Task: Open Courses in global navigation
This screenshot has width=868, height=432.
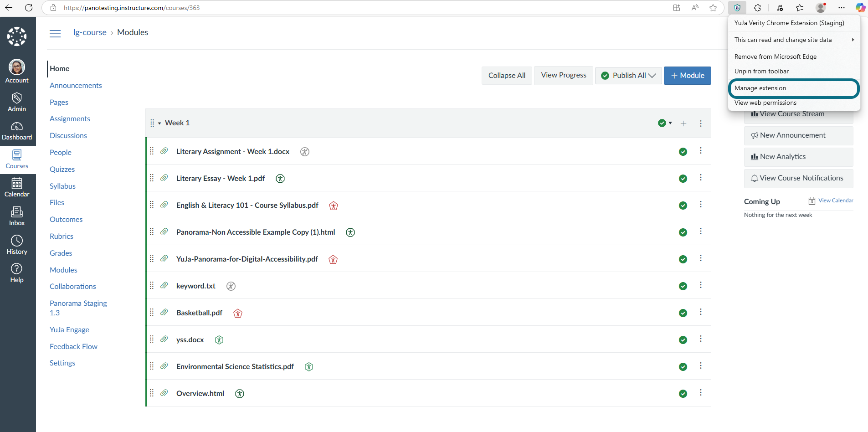Action: click(x=17, y=159)
